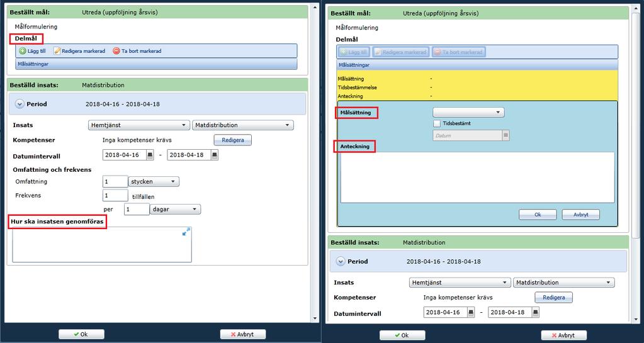This screenshot has height=343, width=644.
Task: Open stycken unit dropdown
Action: pyautogui.click(x=154, y=181)
